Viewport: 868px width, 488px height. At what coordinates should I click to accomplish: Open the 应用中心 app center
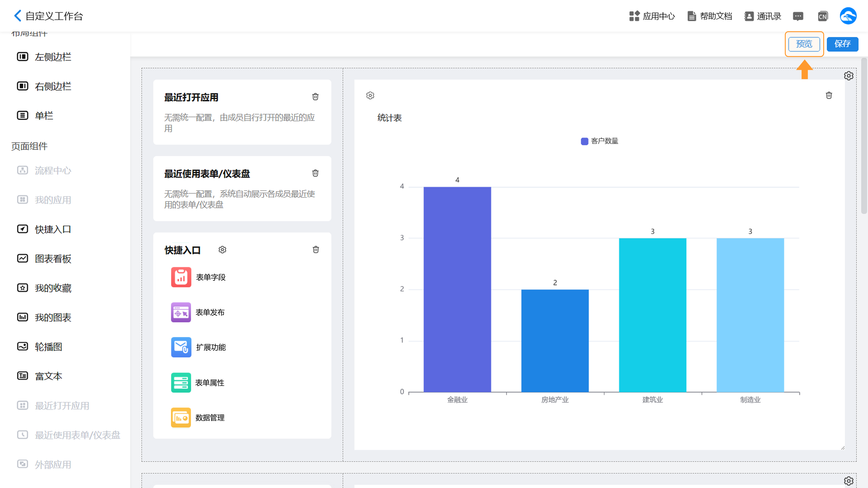coord(652,16)
